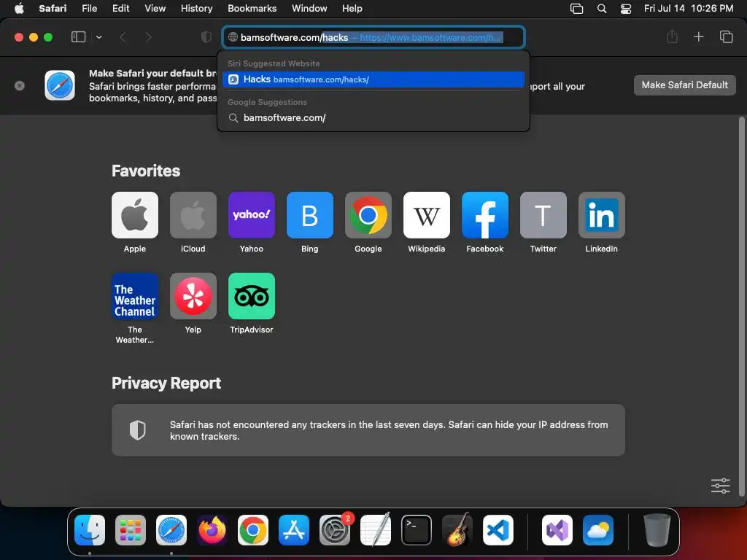Open the App Store from Dock
Image resolution: width=747 pixels, height=560 pixels.
tap(293, 529)
